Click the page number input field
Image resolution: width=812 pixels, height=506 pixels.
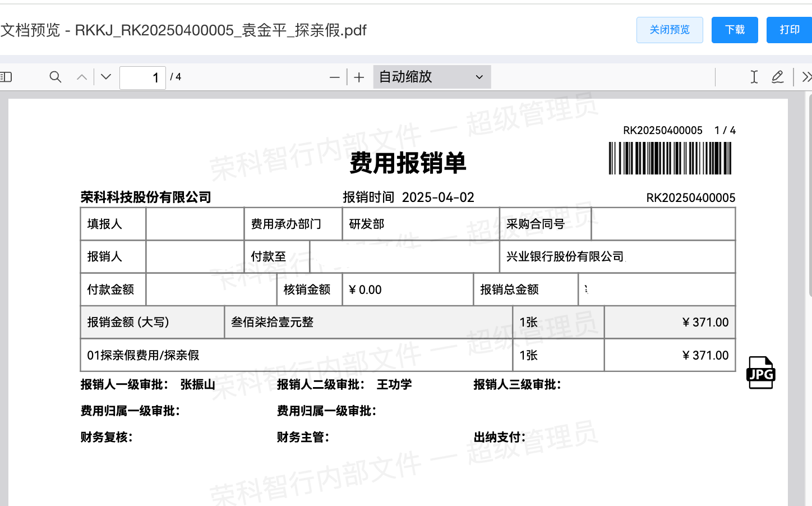click(142, 77)
